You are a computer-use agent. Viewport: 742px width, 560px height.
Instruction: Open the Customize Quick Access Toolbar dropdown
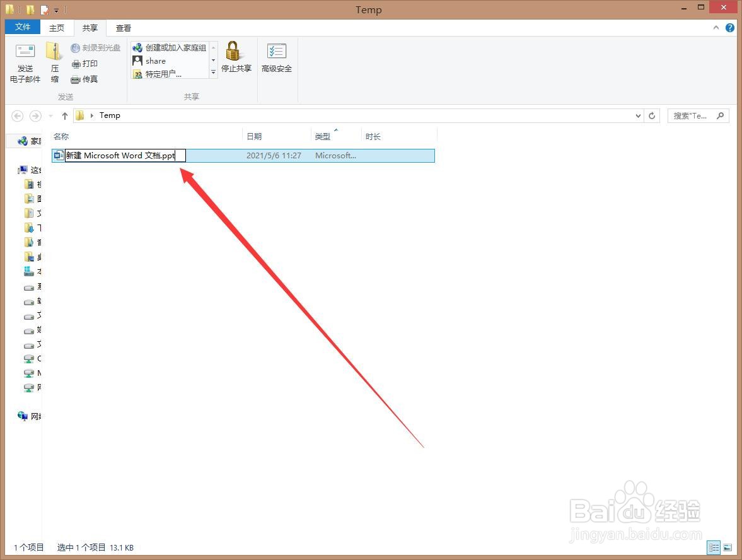[x=56, y=10]
